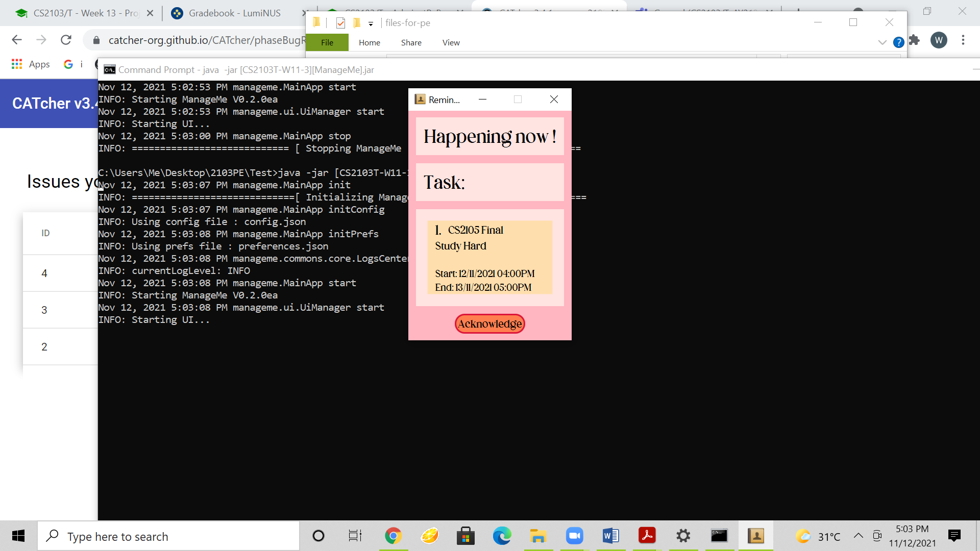Click the taskbar search input box
The width and height of the screenshot is (980, 551).
[168, 536]
